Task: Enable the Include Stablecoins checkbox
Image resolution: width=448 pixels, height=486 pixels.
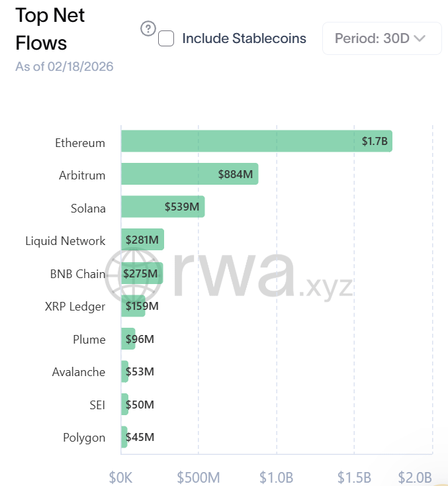Action: point(167,38)
